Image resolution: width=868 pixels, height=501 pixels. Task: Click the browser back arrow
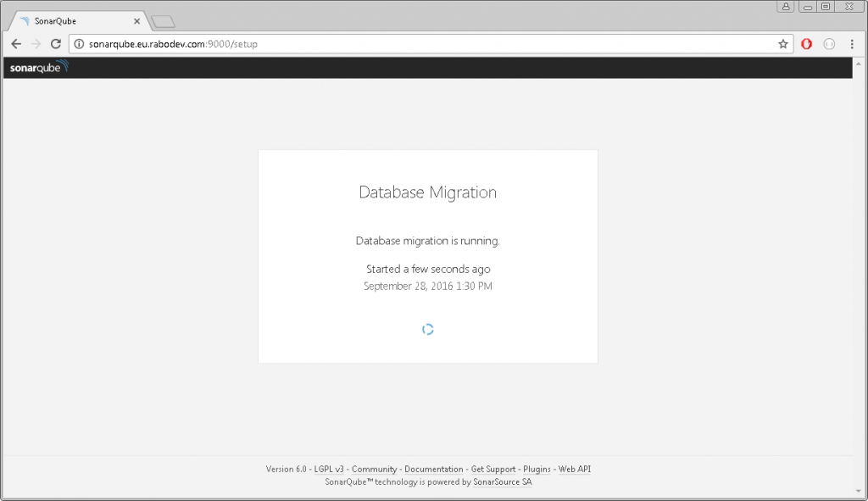click(16, 44)
